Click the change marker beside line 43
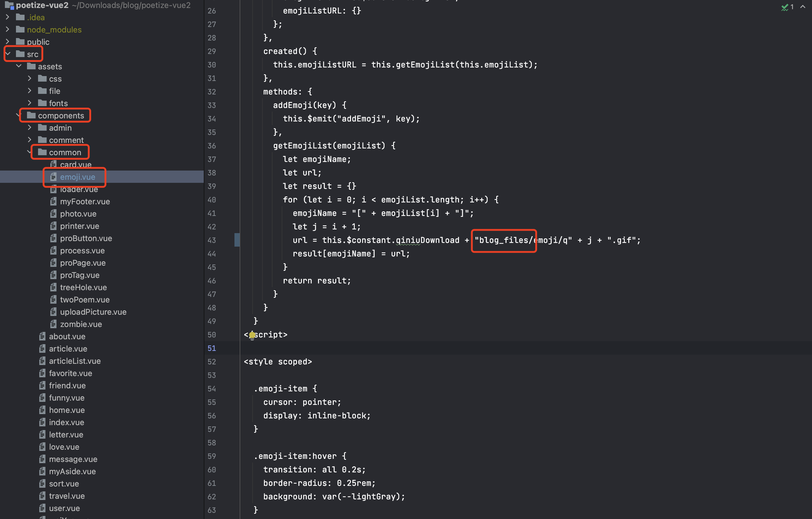Screen dimensions: 812x519 237,240
